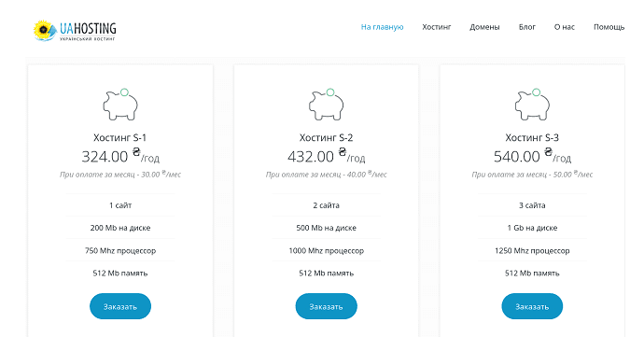The width and height of the screenshot is (644, 337).
Task: Click the 50.00 monthly payment note
Action: coord(532,175)
